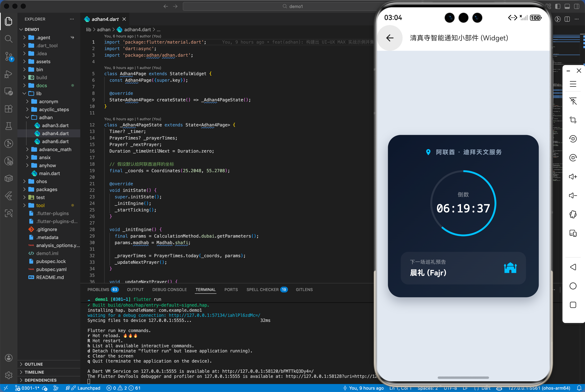This screenshot has width=585, height=392.
Task: Tap the back arrow in phone app
Action: tap(390, 38)
